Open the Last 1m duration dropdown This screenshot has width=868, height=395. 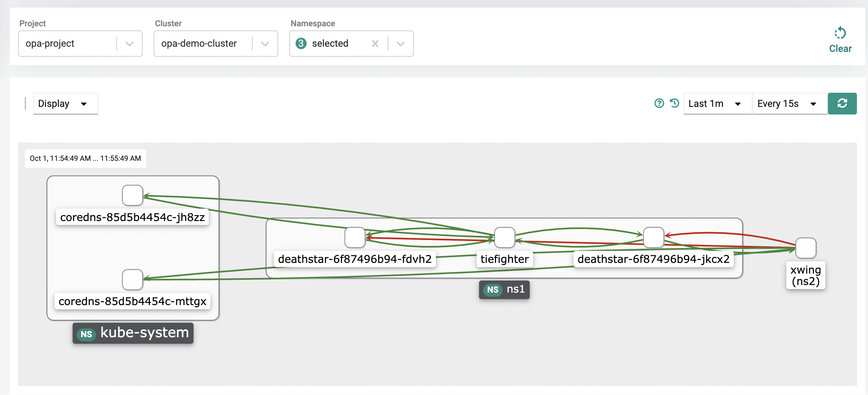point(717,103)
